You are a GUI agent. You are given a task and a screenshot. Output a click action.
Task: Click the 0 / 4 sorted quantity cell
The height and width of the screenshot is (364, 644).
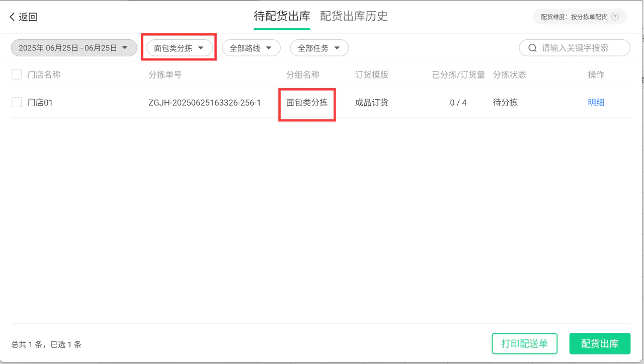(x=458, y=103)
